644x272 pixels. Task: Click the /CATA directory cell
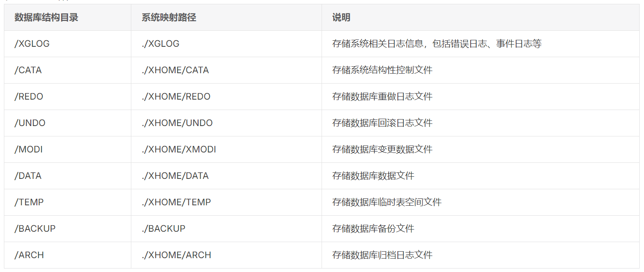[28, 70]
